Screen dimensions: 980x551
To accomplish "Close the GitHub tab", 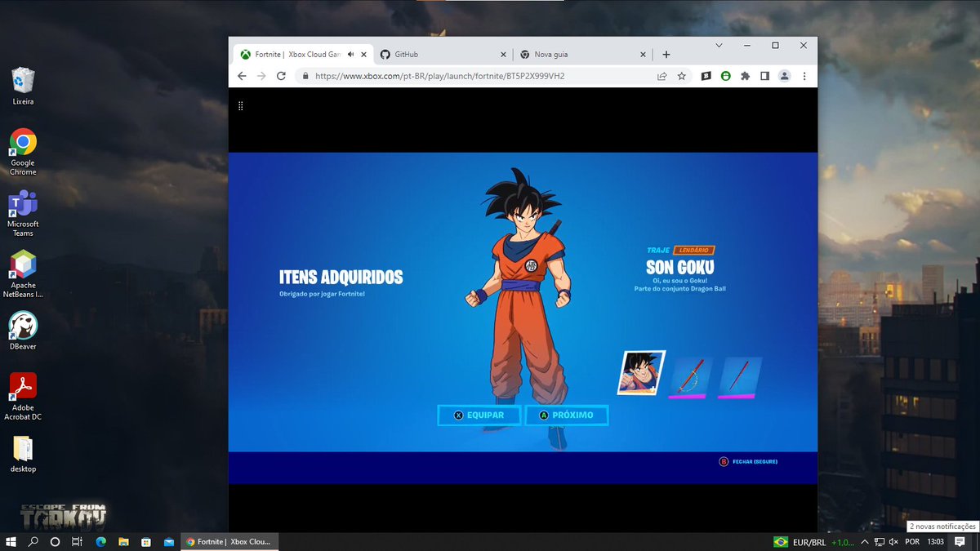I will pyautogui.click(x=504, y=55).
